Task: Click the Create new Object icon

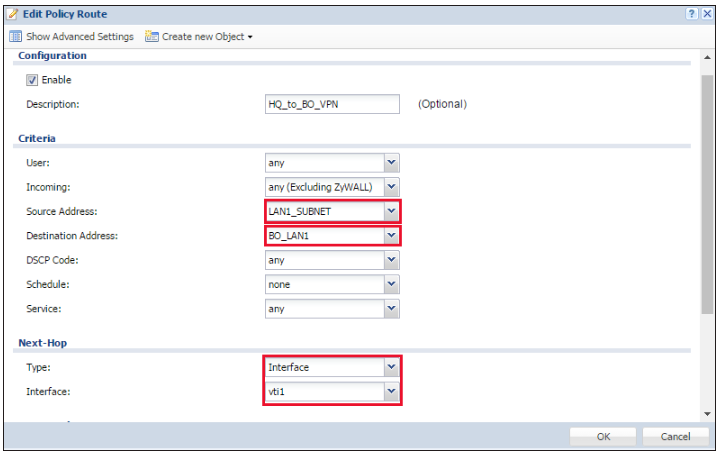Action: point(152,37)
